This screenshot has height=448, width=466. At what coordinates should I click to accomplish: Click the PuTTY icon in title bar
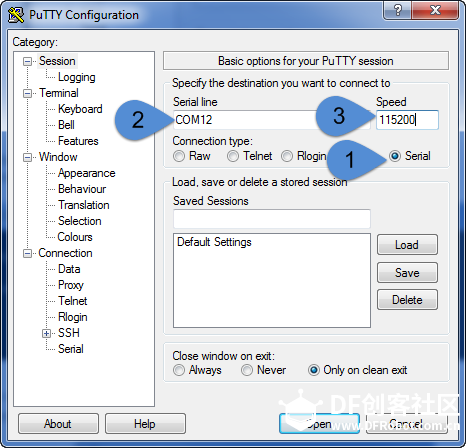point(16,15)
